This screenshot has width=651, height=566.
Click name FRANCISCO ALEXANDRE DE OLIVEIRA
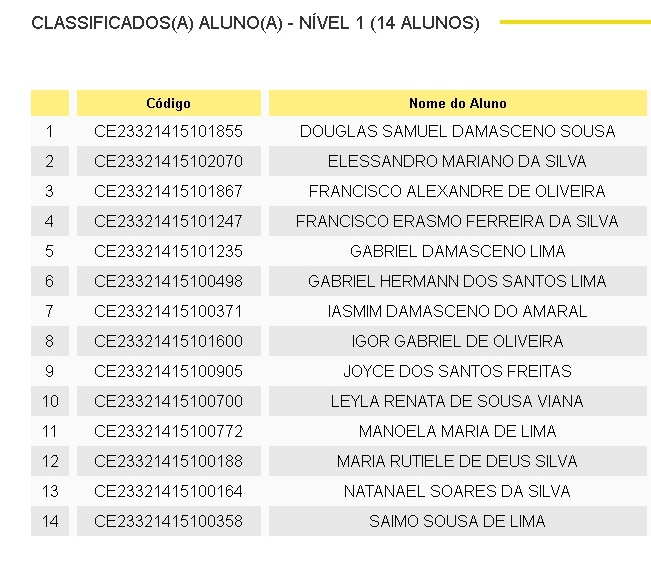(x=457, y=191)
